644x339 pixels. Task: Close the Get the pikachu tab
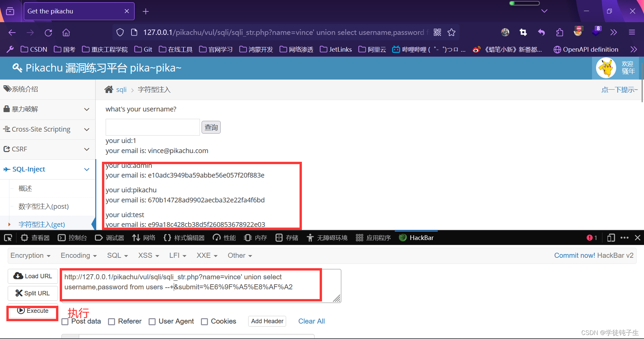[x=127, y=11]
